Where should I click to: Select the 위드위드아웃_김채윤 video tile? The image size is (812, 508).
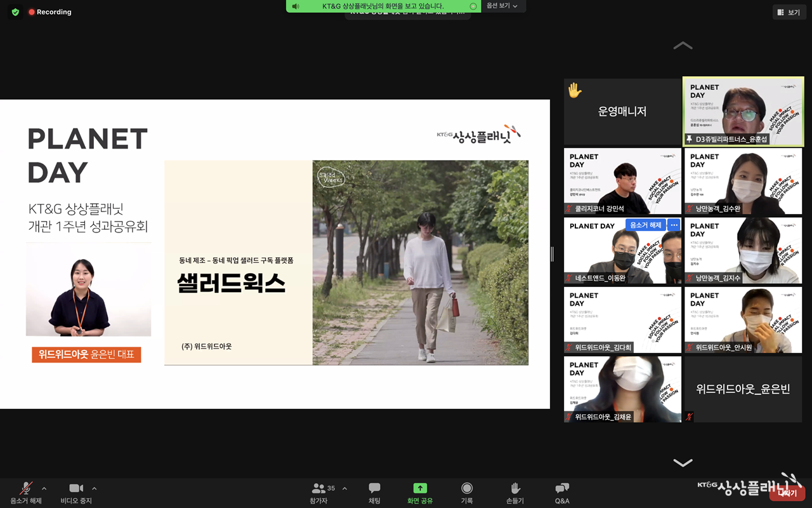point(622,389)
